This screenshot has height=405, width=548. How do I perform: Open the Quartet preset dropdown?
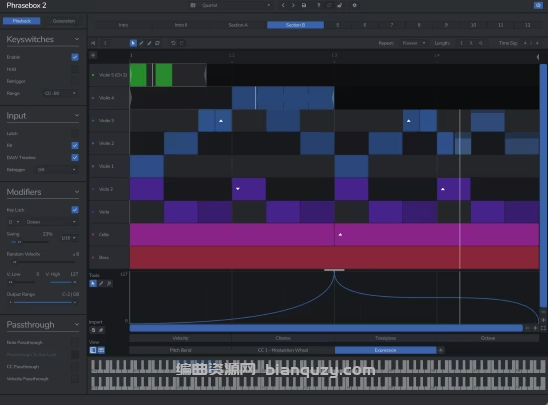[x=236, y=5]
